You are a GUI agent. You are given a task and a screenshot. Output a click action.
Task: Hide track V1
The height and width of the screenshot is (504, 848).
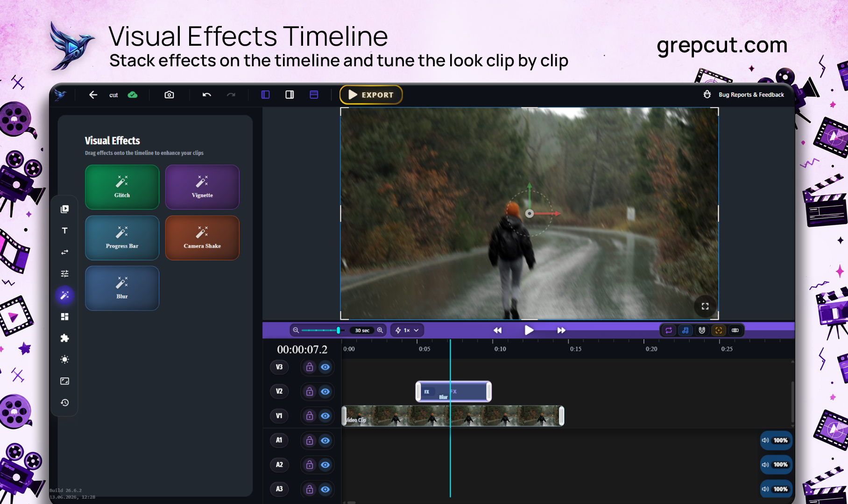pos(325,416)
